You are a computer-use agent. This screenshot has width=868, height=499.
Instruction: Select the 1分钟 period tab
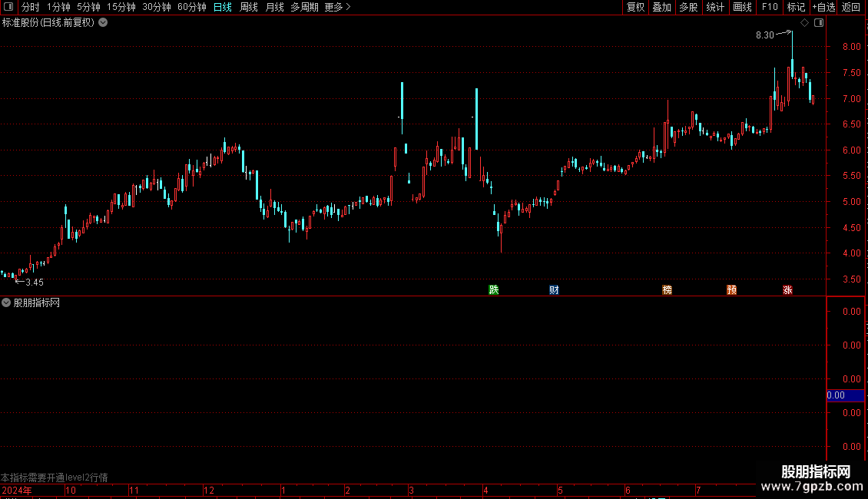[x=58, y=7]
